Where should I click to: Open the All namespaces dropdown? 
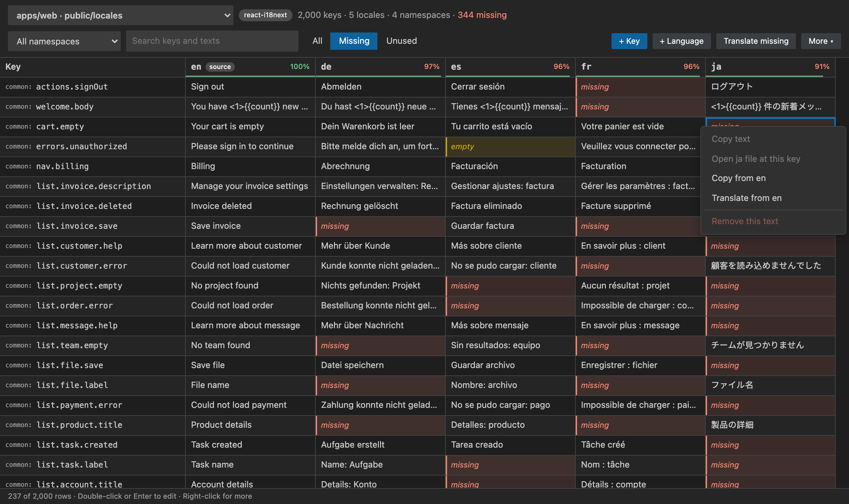[x=64, y=41]
